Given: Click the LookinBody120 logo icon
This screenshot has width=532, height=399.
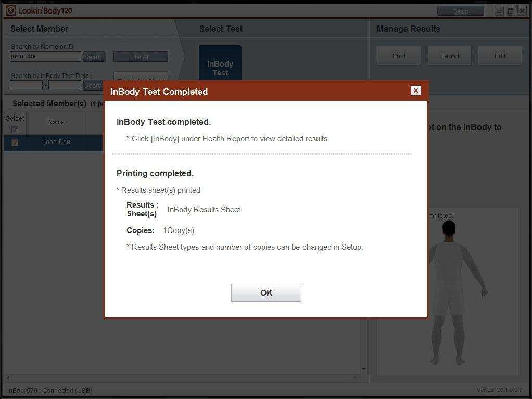Looking at the screenshot, I should pyautogui.click(x=11, y=10).
